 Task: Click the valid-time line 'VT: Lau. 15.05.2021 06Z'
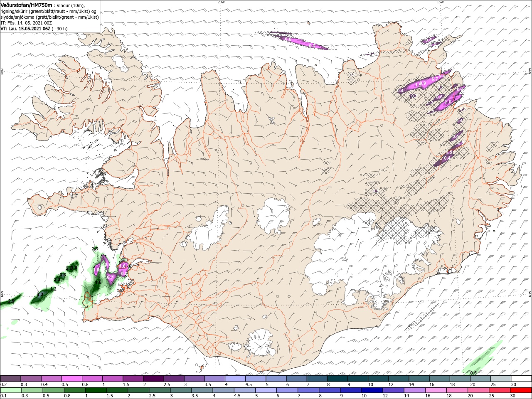pos(25,29)
